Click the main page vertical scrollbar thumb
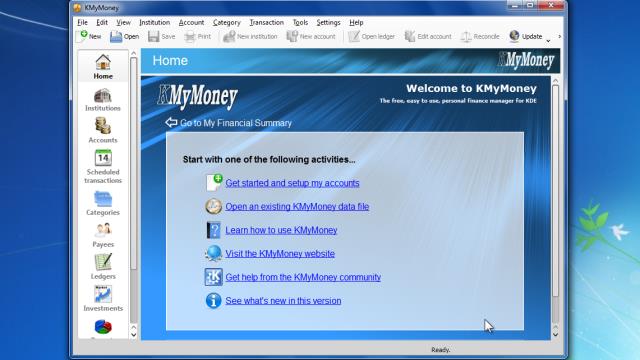The image size is (640, 360). click(555, 191)
